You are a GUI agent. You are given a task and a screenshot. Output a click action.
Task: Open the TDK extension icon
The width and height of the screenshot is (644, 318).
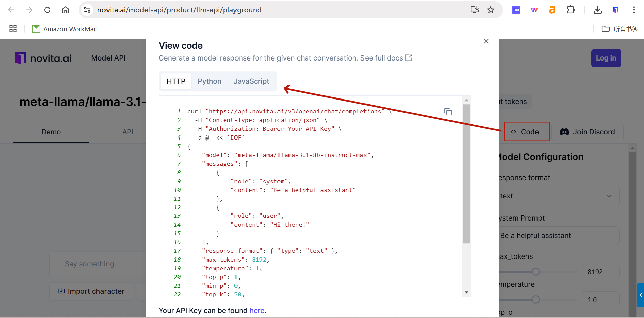click(x=516, y=10)
